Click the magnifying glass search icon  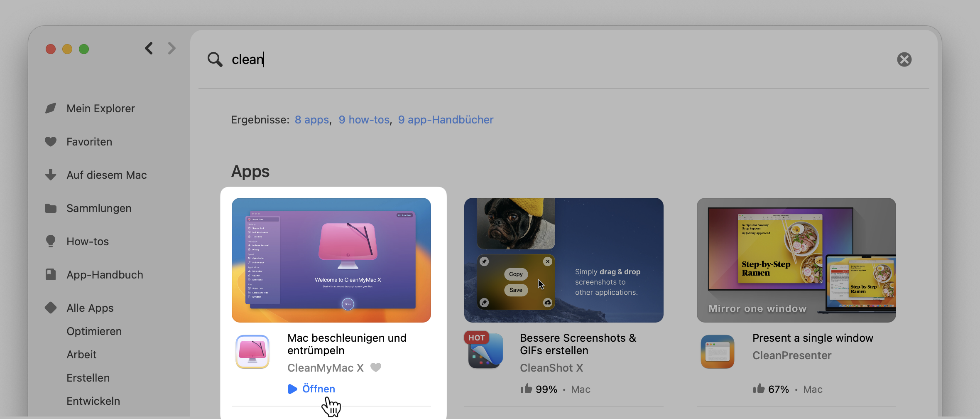click(215, 59)
